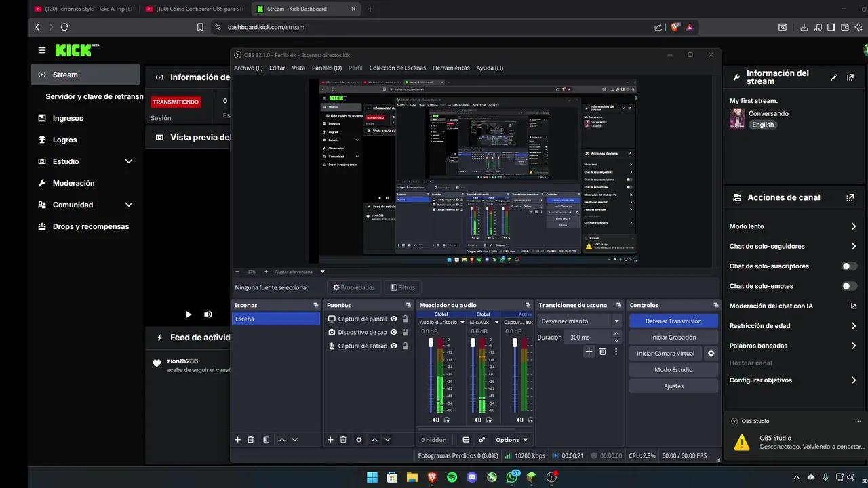Click Modo Estudio button

point(673,369)
